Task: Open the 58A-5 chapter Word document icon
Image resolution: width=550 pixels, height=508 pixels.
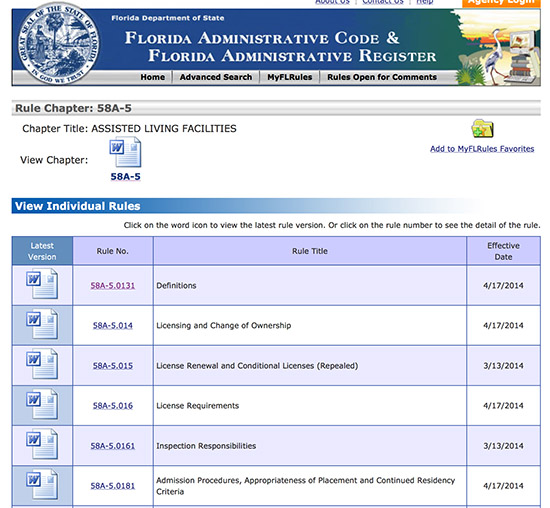Action: [x=125, y=152]
